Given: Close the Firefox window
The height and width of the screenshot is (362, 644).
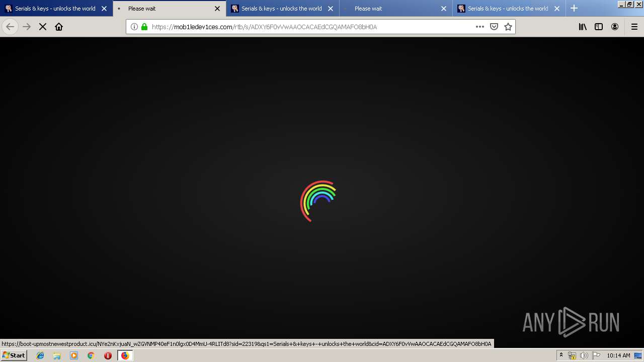Looking at the screenshot, I should tap(638, 5).
